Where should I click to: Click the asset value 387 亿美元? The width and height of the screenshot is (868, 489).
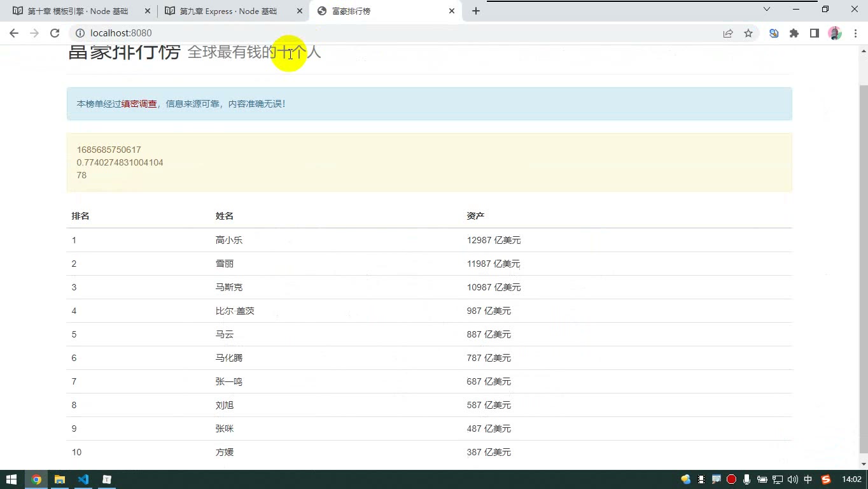(489, 452)
